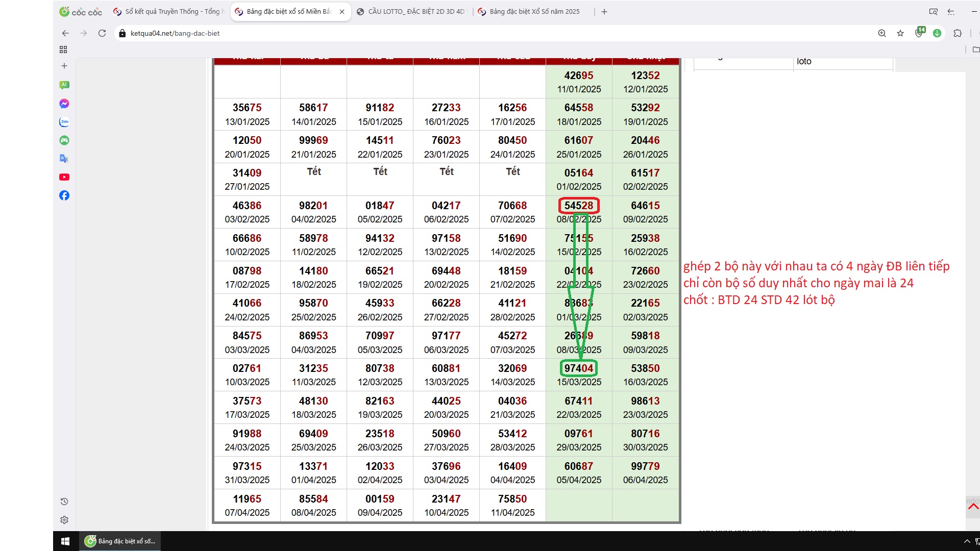This screenshot has height=551, width=980.
Task: Click result 04036 dated 21/03/2025
Action: coord(512,401)
